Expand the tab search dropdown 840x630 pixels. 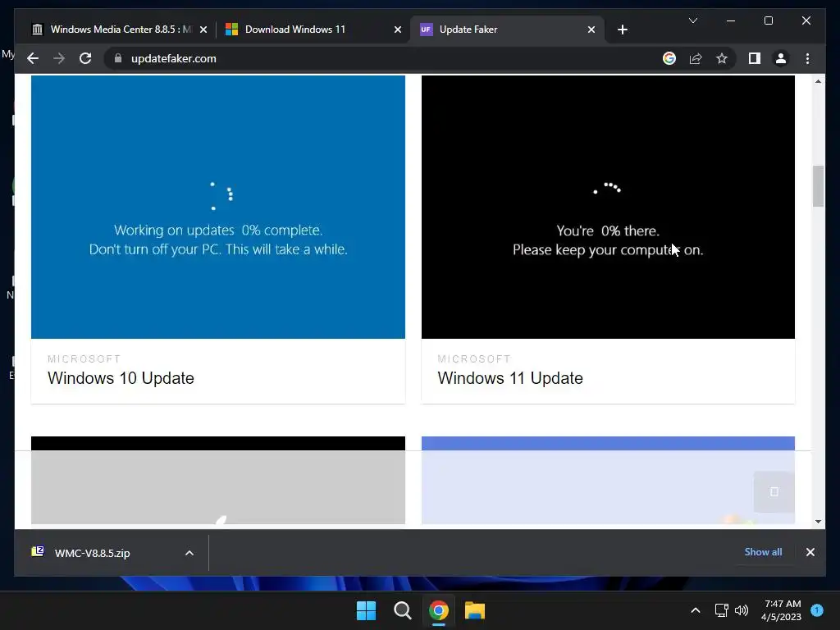coord(692,21)
